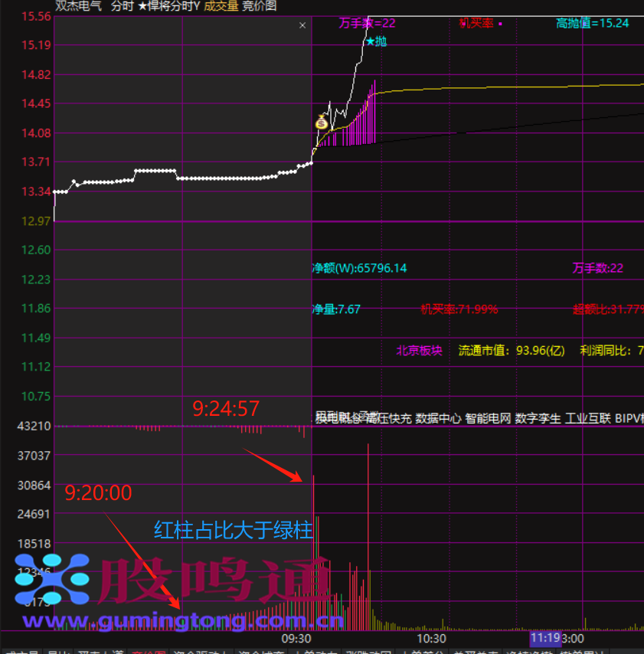Select the 分时 tab in header
644x654 pixels.
[x=121, y=6]
